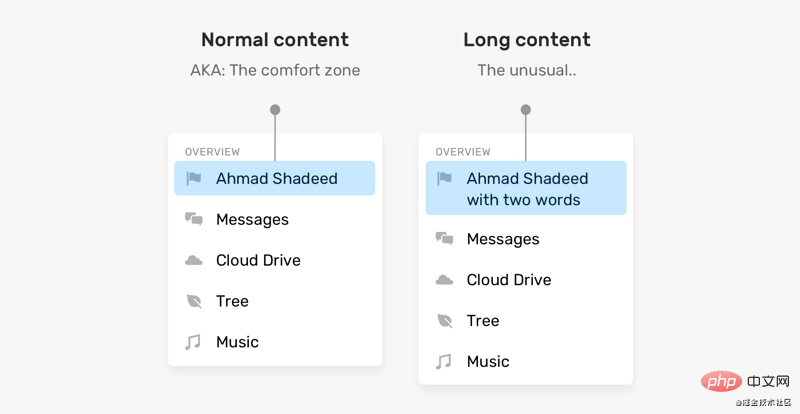Viewport: 800px width, 414px height.
Task: Click the flag icon in the left menu
Action: [x=194, y=179]
